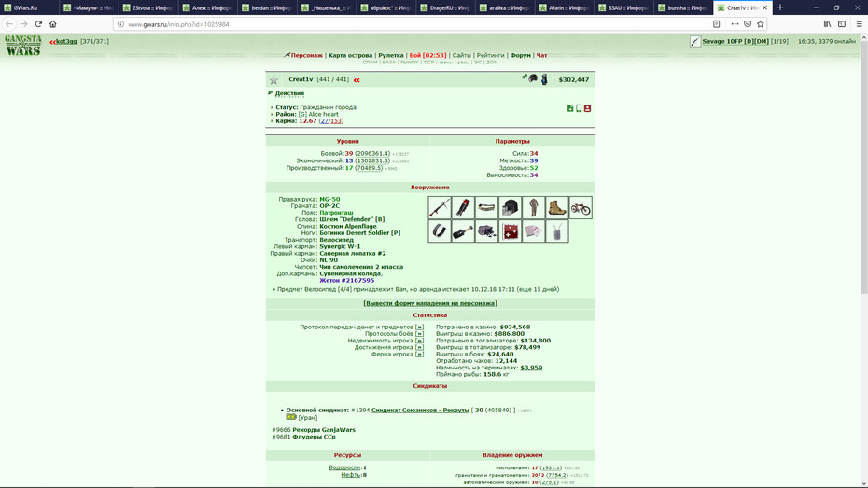Click positive karma count 27
This screenshot has width=868, height=488.
point(325,120)
